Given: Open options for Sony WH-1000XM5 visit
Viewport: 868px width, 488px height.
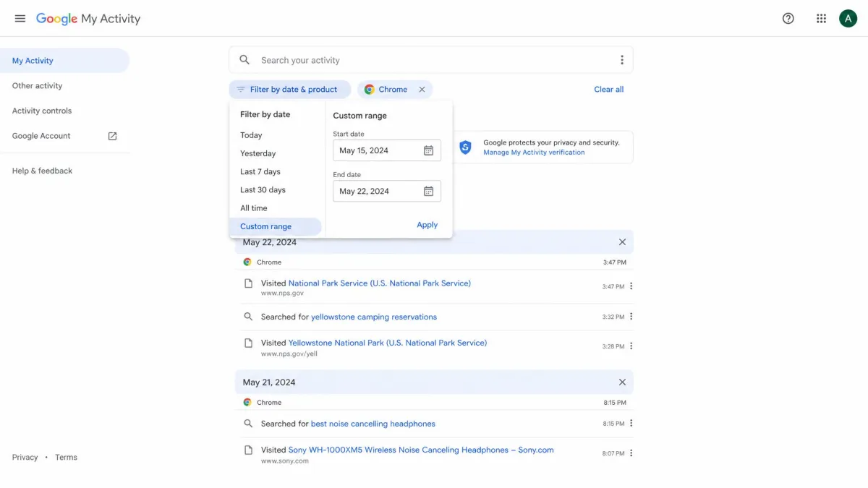Looking at the screenshot, I should point(631,453).
